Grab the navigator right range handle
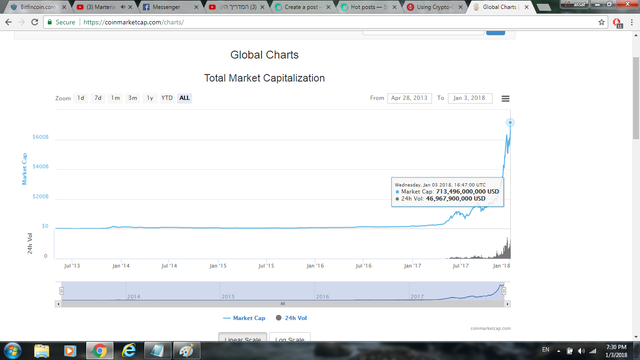This screenshot has width=640, height=360. click(504, 291)
